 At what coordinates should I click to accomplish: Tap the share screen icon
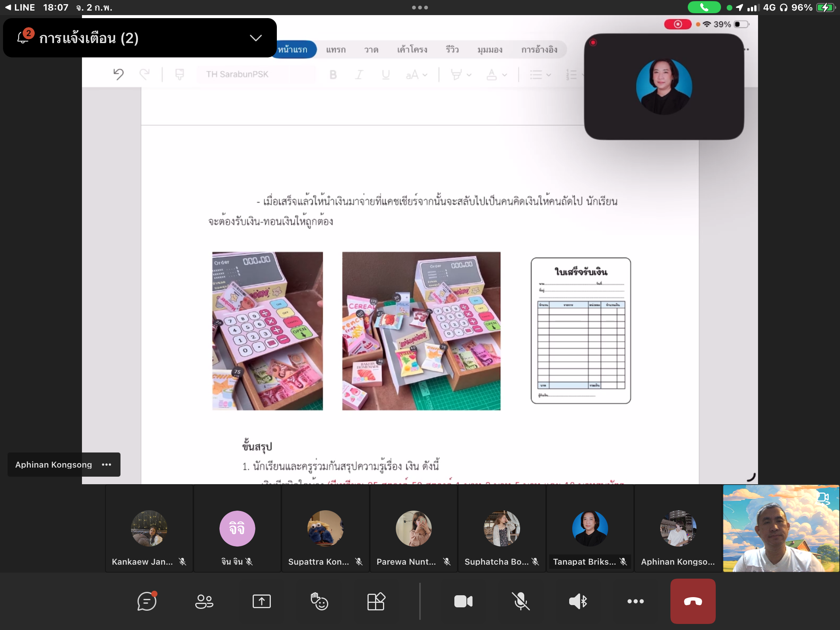[261, 601]
